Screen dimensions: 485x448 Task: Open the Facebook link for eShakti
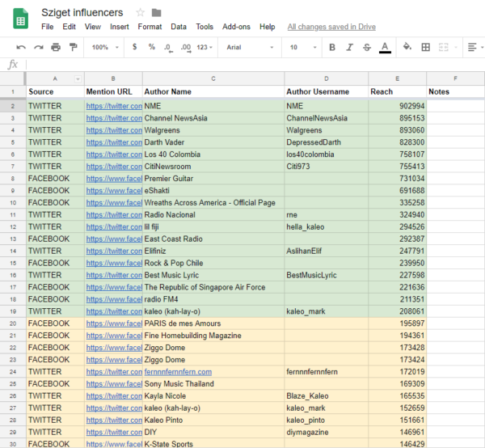[114, 191]
